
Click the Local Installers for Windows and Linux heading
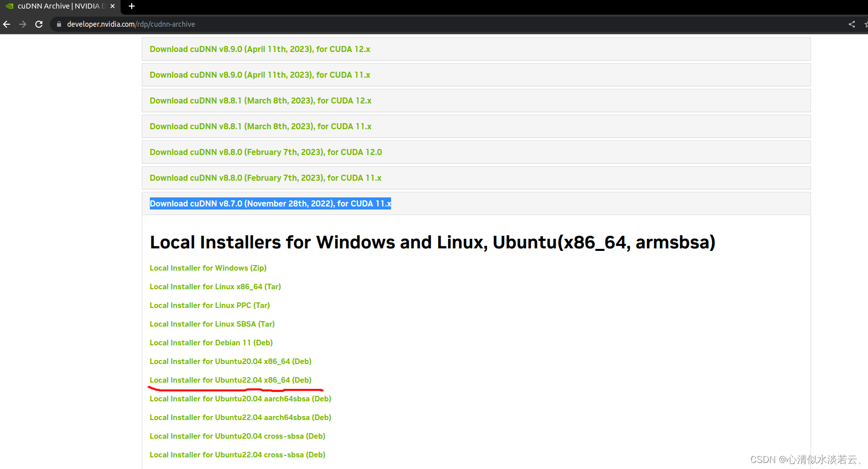(432, 242)
